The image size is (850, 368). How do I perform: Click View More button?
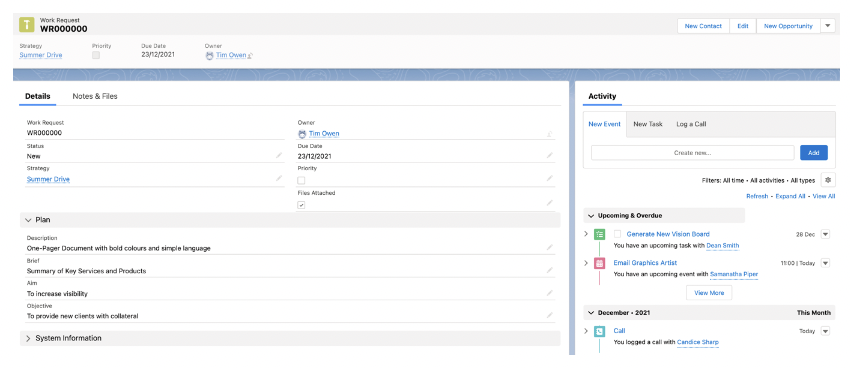click(709, 293)
